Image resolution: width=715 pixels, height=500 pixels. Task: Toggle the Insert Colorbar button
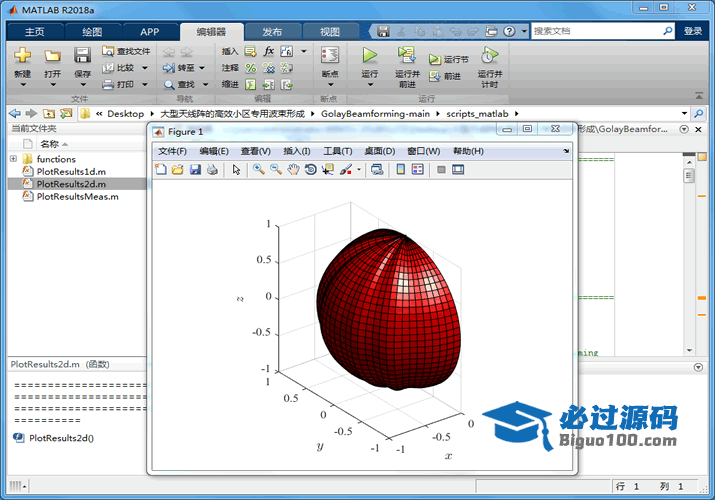pyautogui.click(x=401, y=170)
